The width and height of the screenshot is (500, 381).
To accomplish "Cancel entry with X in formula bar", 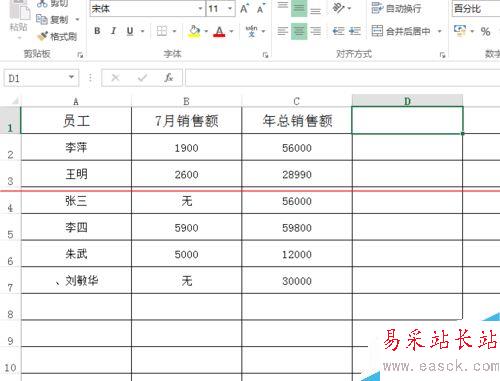I will 115,78.
